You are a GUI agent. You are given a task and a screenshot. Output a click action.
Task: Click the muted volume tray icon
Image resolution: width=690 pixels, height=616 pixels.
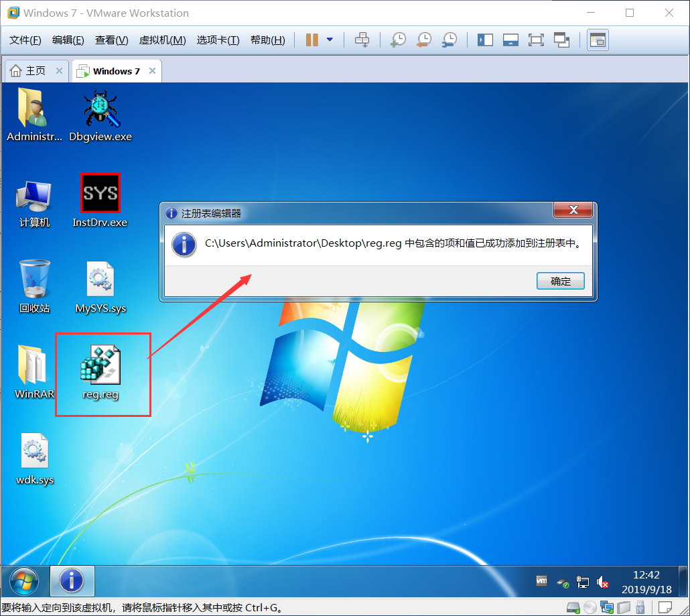point(602,582)
